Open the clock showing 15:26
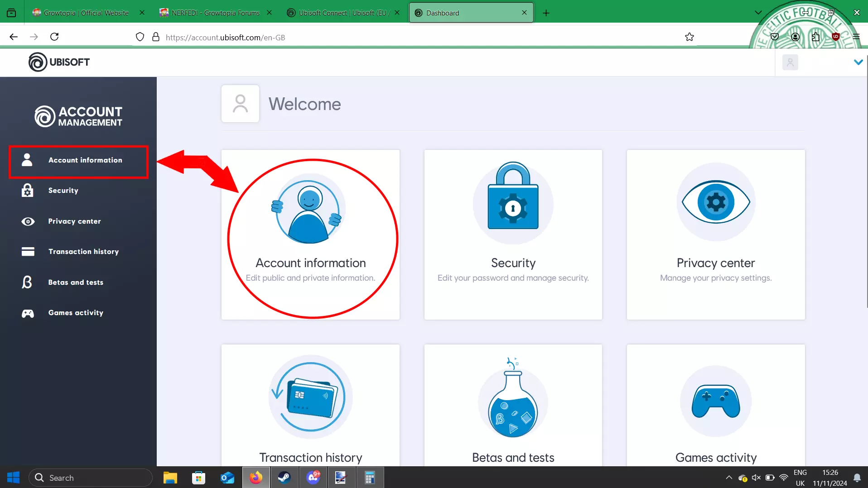 pyautogui.click(x=830, y=478)
